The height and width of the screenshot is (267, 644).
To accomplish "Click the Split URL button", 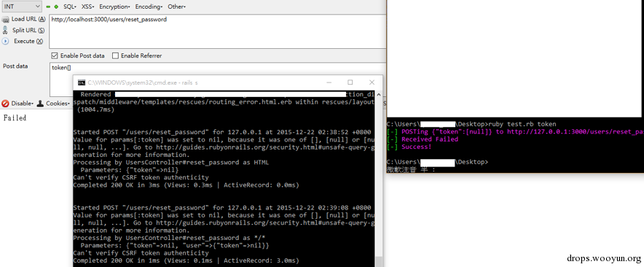I will (x=24, y=30).
